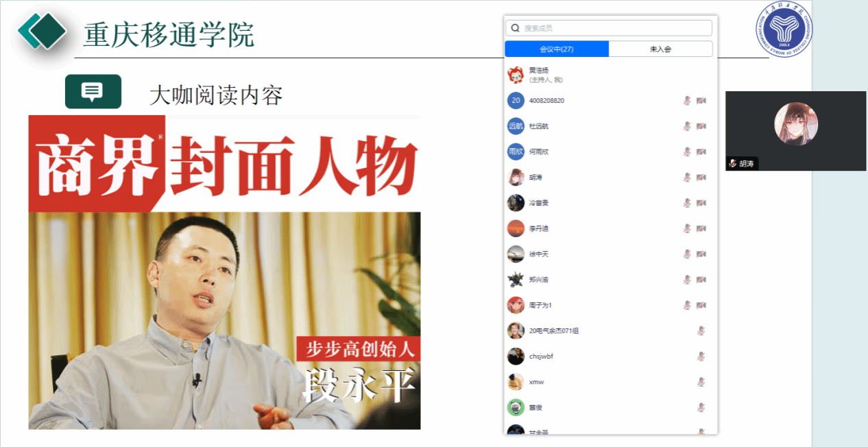Screen dimensions: 868x447
Task: Click the 胡涛 video thumbnail tile
Action: tap(795, 131)
